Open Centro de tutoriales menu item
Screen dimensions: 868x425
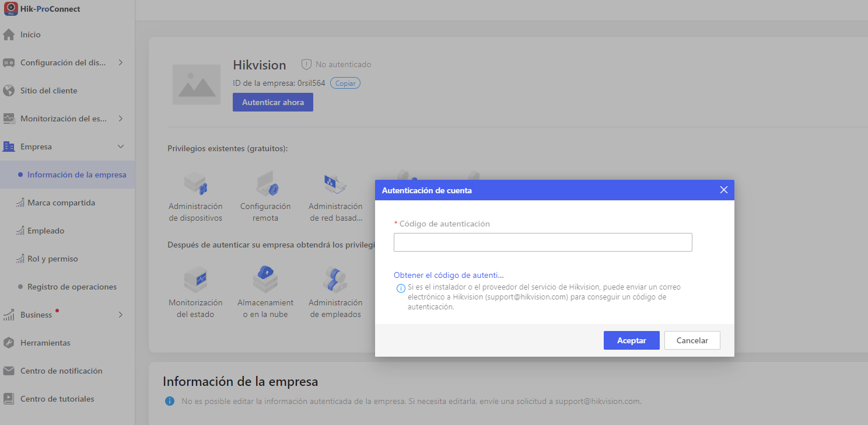(67, 399)
